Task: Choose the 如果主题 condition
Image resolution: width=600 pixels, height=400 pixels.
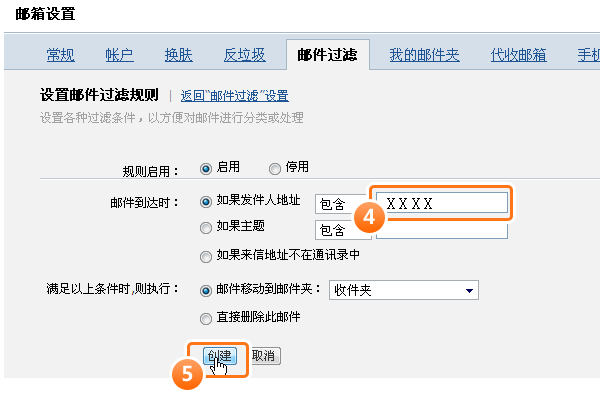Action: click(206, 227)
